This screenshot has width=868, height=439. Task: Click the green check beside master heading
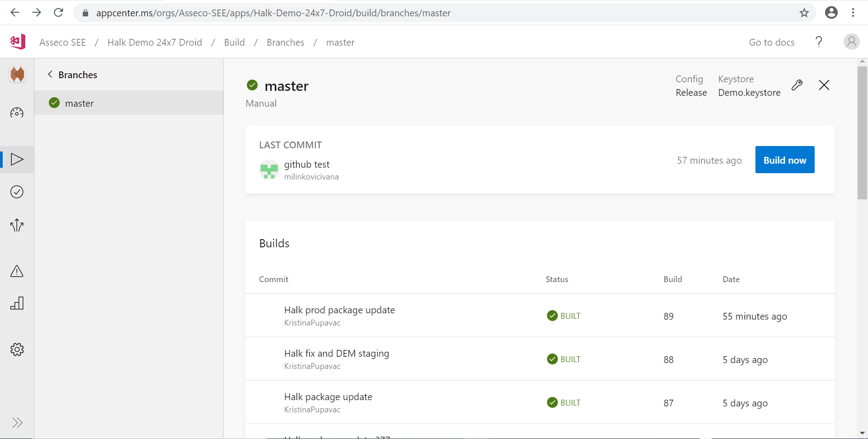pyautogui.click(x=252, y=85)
